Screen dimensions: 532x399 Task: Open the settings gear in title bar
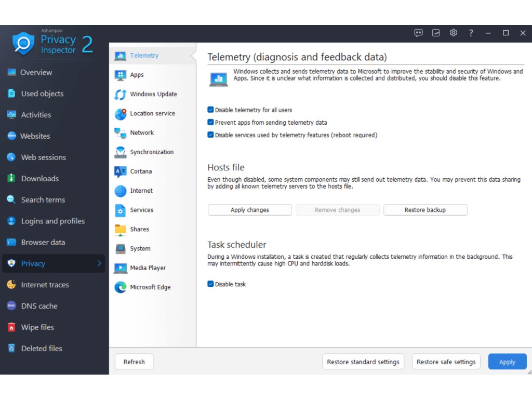tap(453, 33)
